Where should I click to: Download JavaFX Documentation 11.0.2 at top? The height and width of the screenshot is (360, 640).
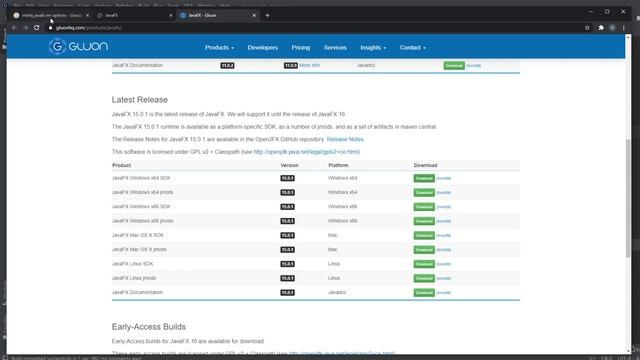coord(454,66)
